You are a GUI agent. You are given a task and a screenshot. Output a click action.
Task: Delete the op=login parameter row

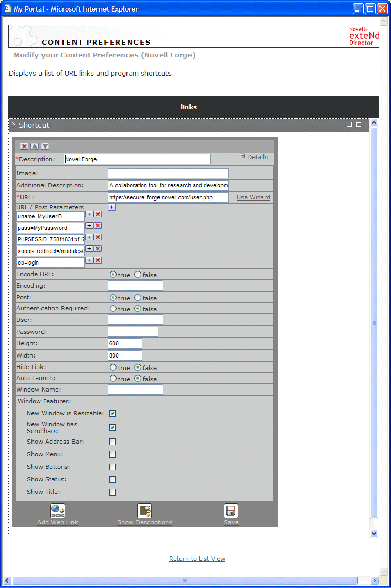(x=98, y=260)
